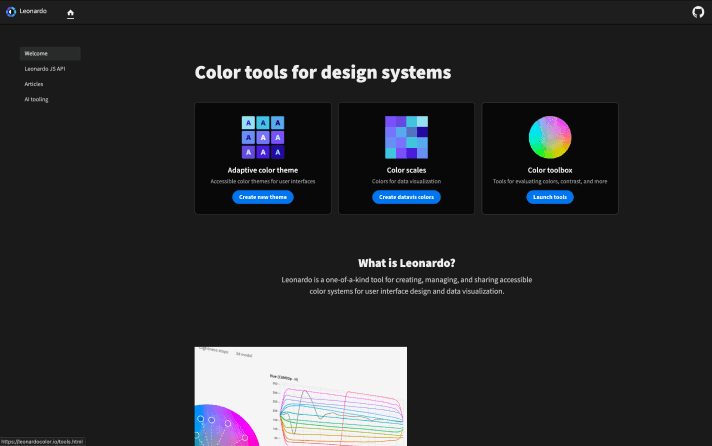
Task: Open the Home icon in header
Action: 70,13
